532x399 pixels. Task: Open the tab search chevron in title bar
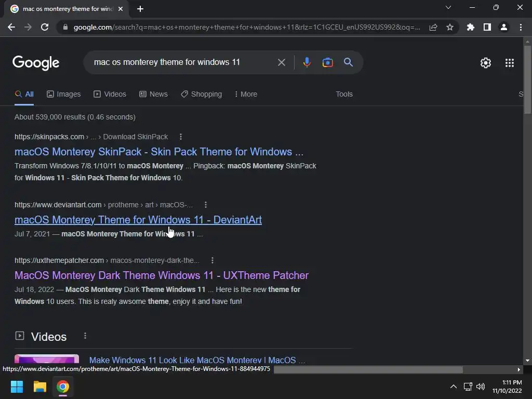448,7
